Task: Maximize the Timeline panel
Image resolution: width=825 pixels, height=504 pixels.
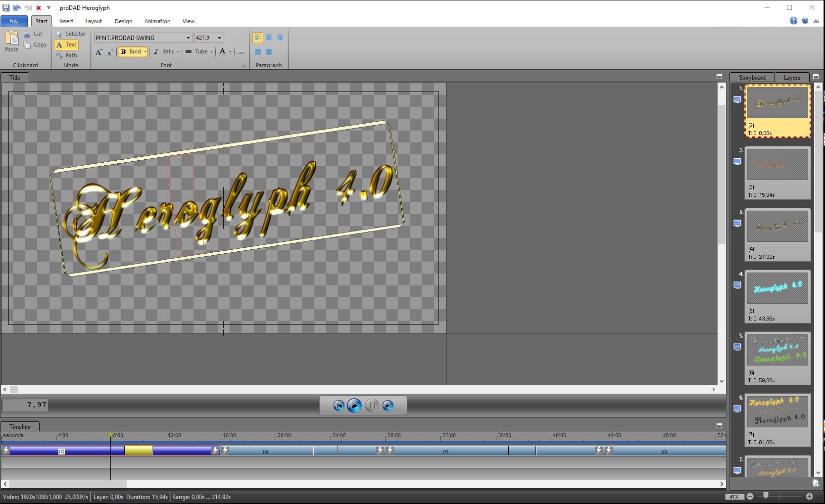Action: 720,426
